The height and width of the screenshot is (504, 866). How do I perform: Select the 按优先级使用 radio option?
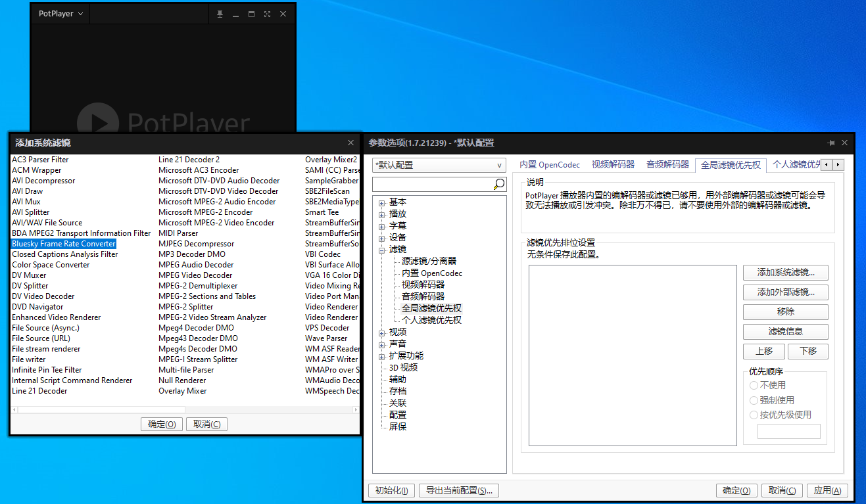[x=781, y=415]
